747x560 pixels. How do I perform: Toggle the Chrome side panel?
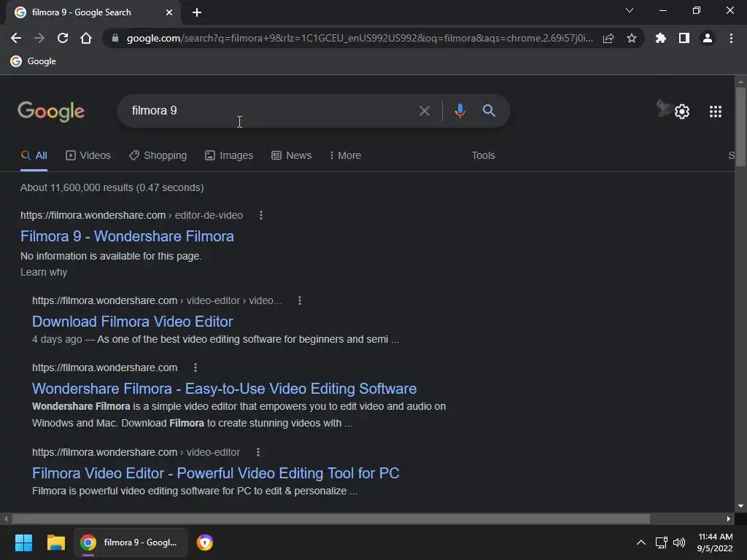(x=684, y=38)
